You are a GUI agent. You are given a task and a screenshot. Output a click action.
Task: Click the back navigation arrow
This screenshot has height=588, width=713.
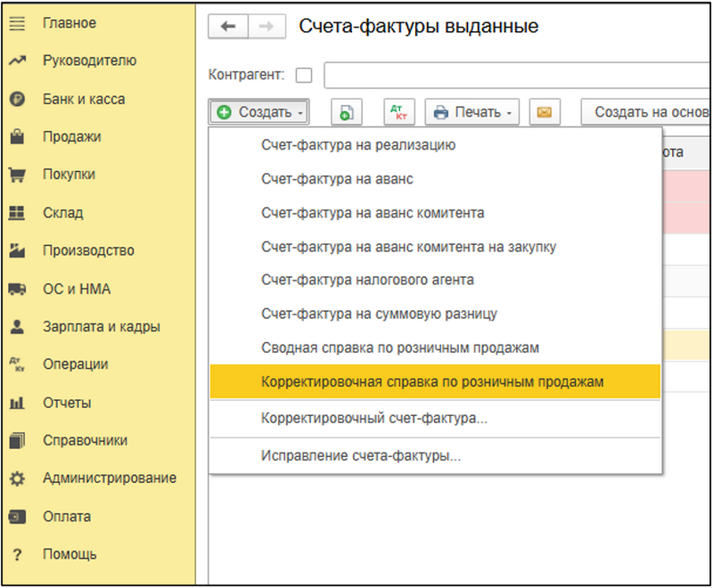[228, 27]
